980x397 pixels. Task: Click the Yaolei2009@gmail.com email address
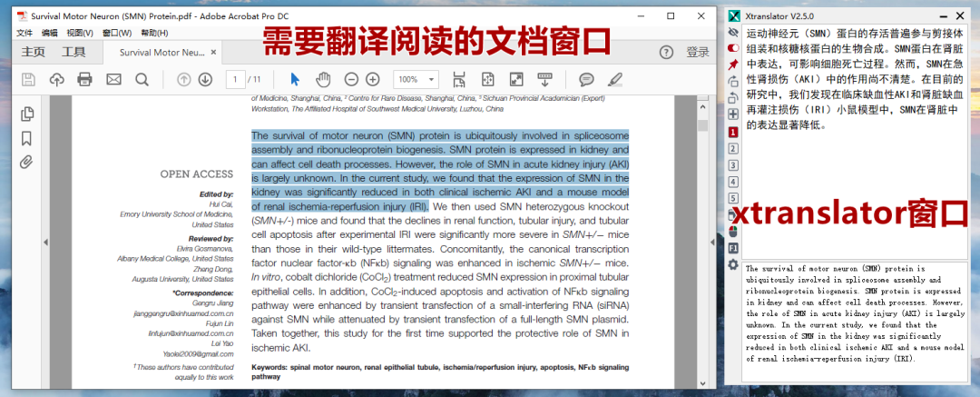tap(197, 353)
